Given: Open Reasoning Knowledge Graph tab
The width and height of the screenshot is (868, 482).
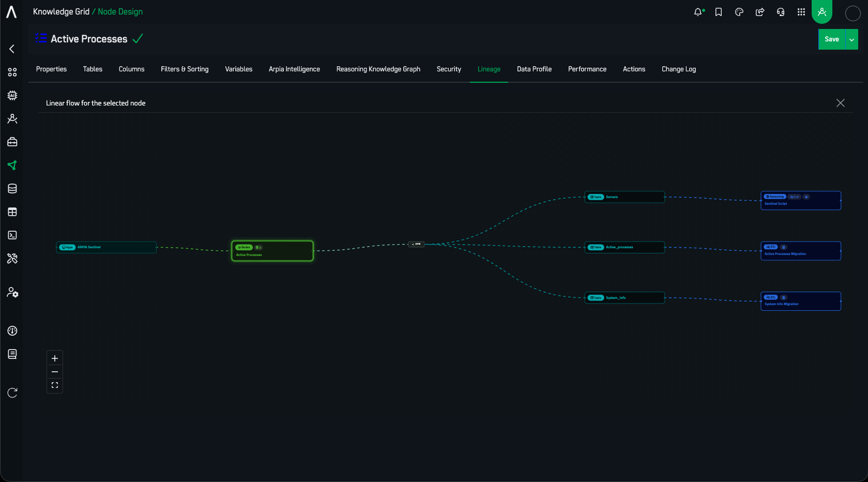Looking at the screenshot, I should pos(378,69).
